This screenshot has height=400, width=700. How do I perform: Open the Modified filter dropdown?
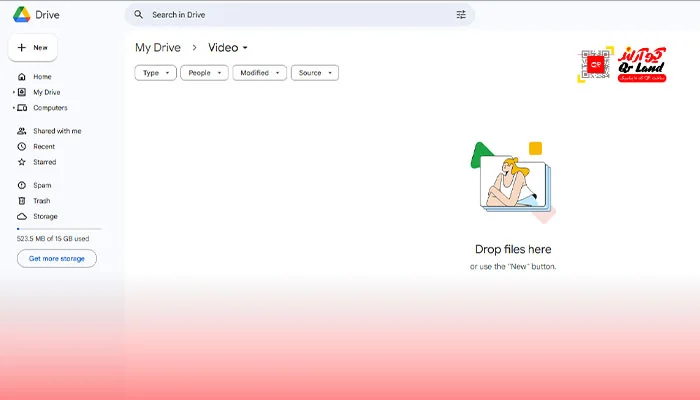259,73
